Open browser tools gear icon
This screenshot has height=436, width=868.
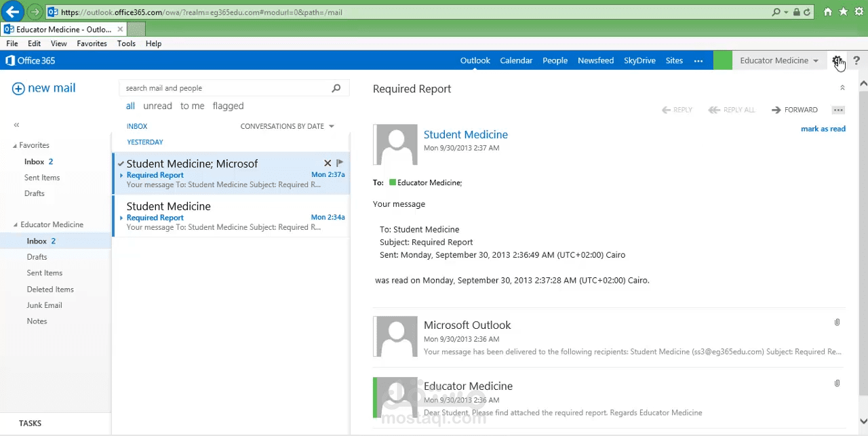(x=859, y=12)
